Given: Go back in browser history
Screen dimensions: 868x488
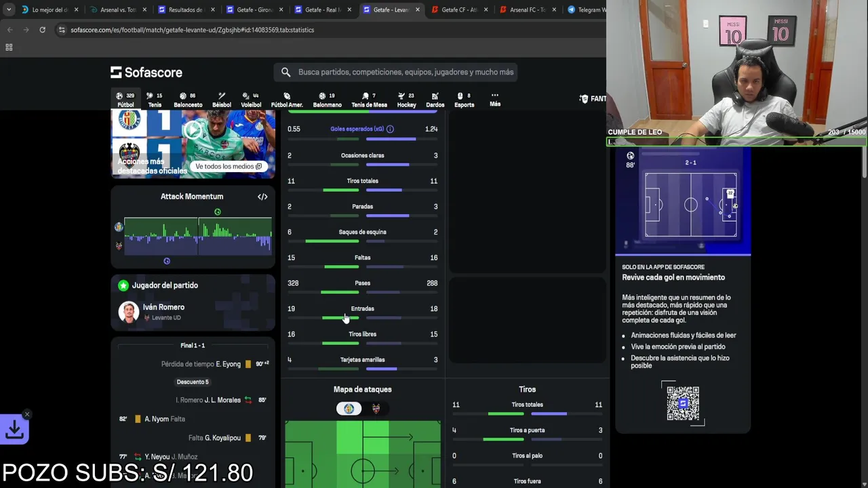Looking at the screenshot, I should (9, 30).
